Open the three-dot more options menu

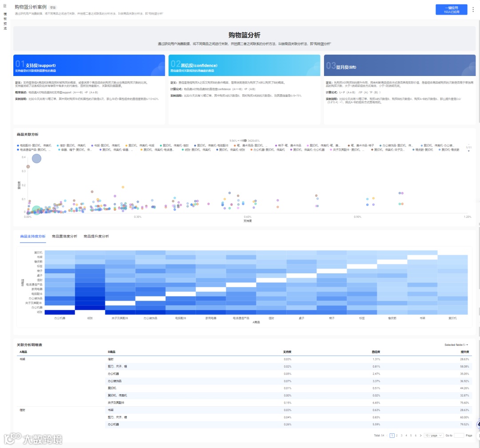pyautogui.click(x=473, y=9)
